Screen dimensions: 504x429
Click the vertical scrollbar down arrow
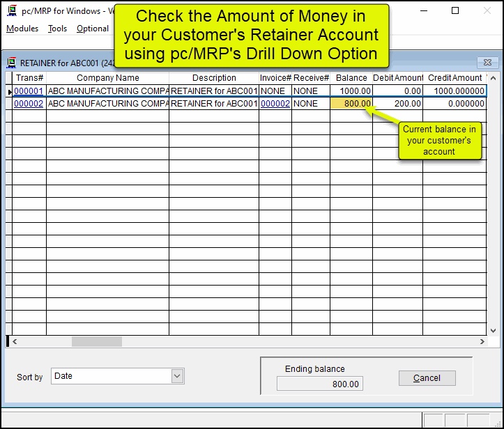point(494,330)
